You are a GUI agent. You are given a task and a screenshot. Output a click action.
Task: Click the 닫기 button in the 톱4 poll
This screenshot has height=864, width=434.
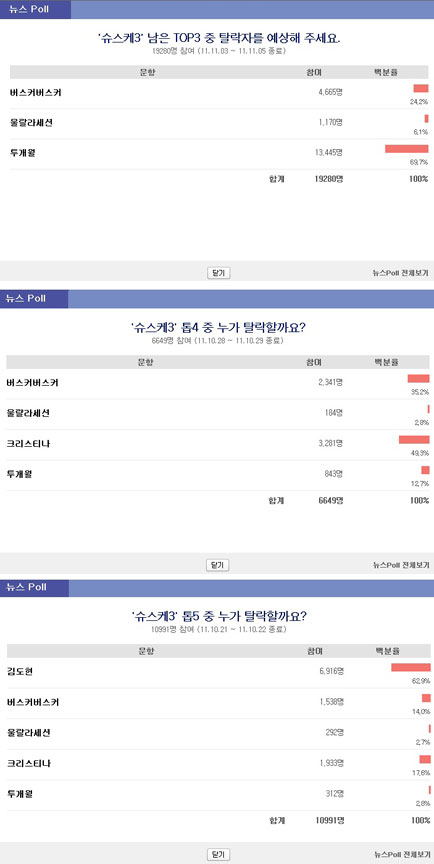tap(218, 565)
